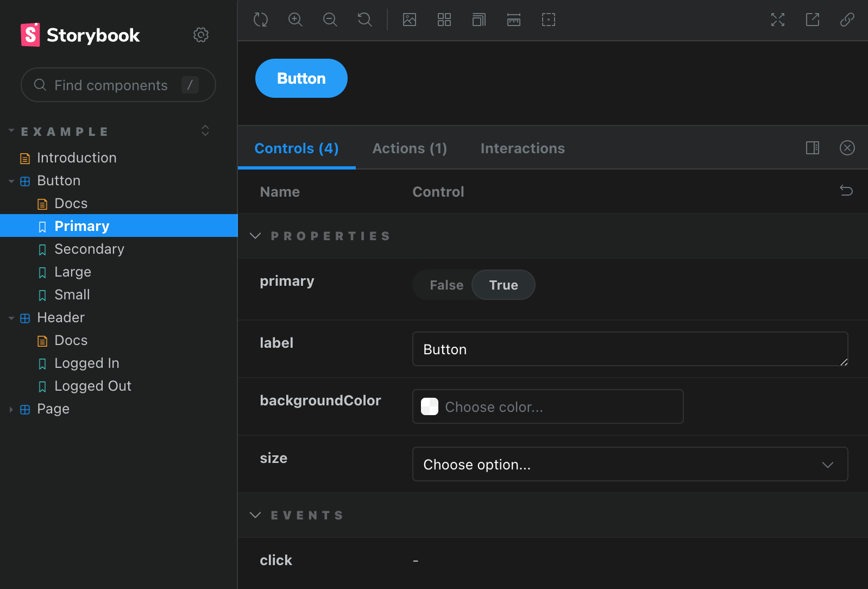Click the remount component toolbar icon
This screenshot has height=589, width=868.
click(261, 20)
